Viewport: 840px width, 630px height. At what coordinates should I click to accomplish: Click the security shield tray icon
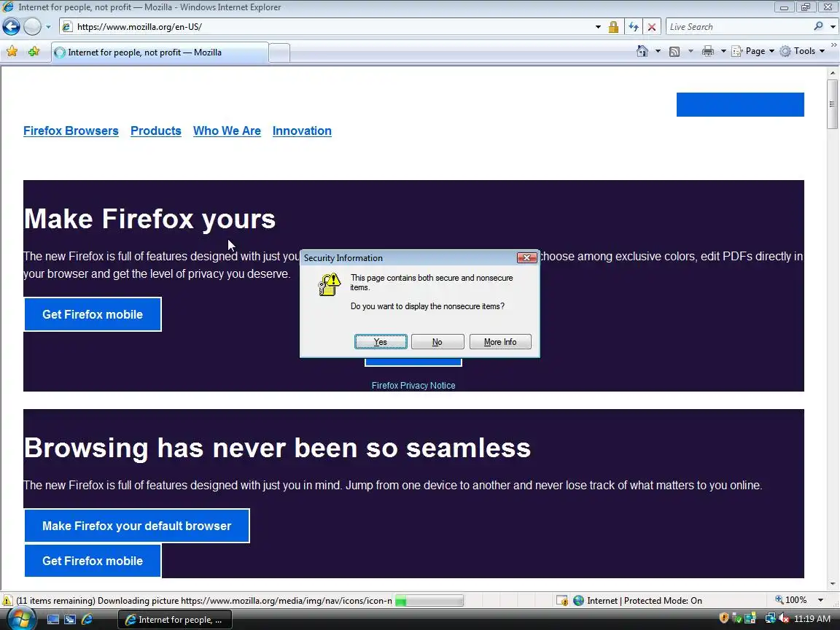(723, 618)
